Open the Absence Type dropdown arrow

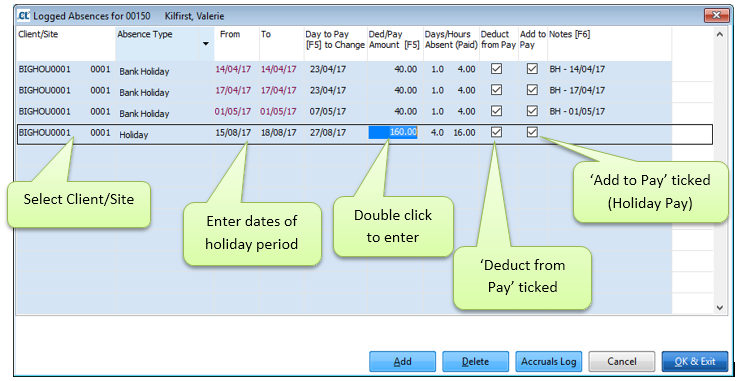point(206,44)
